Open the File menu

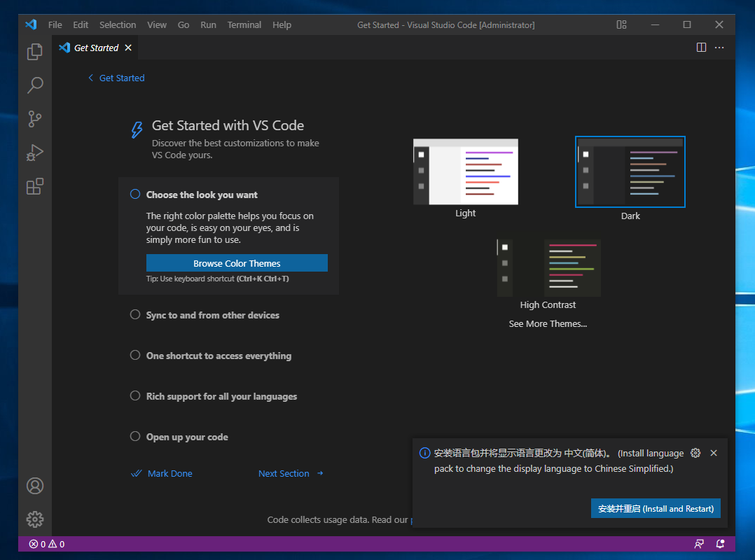pos(55,24)
